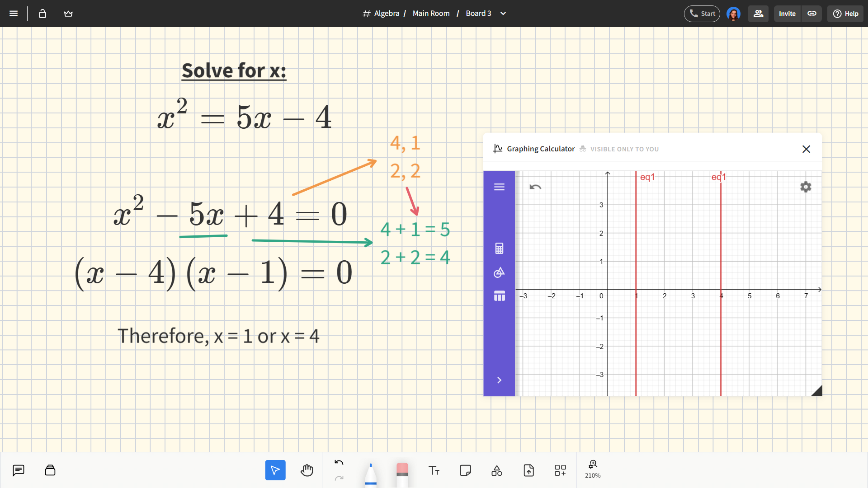868x488 pixels.
Task: Upload a file to the board
Action: (528, 470)
